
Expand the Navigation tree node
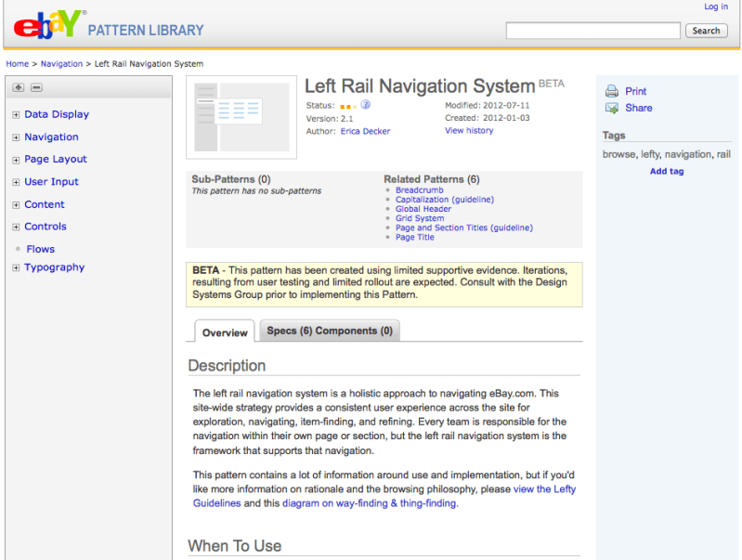point(16,137)
